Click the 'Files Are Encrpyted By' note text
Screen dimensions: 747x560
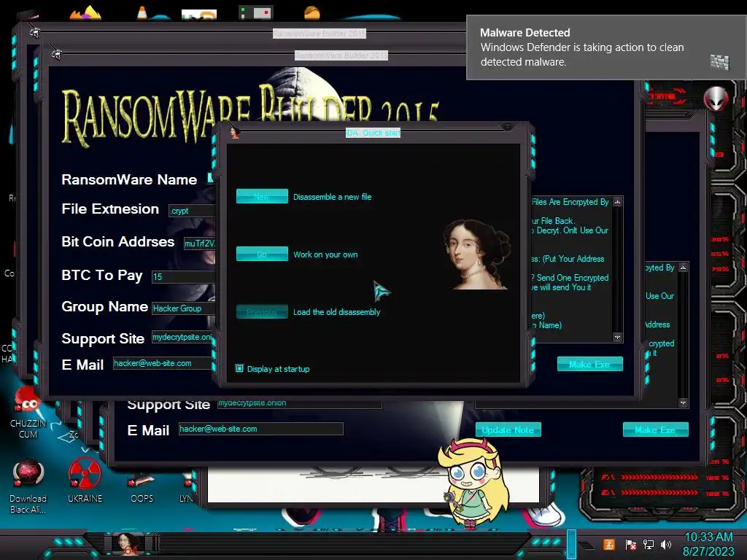click(x=570, y=202)
